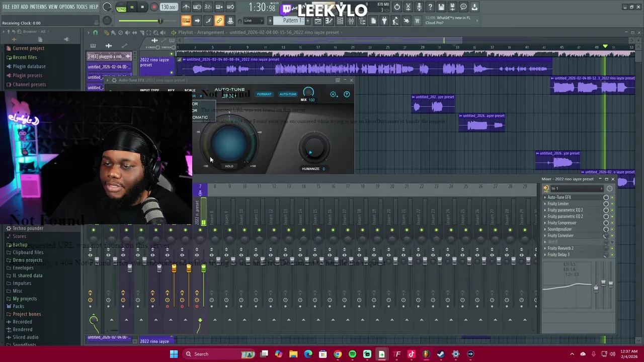The width and height of the screenshot is (644, 362).
Task: Expand the Fruity Limiter slot arrow
Action: [x=545, y=204]
